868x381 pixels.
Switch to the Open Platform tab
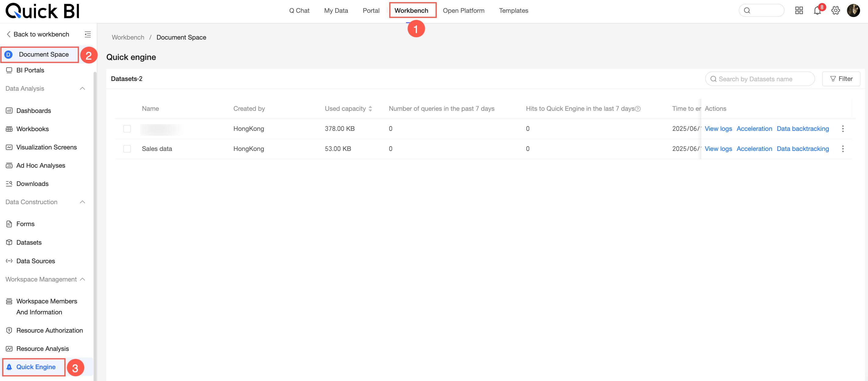click(463, 11)
